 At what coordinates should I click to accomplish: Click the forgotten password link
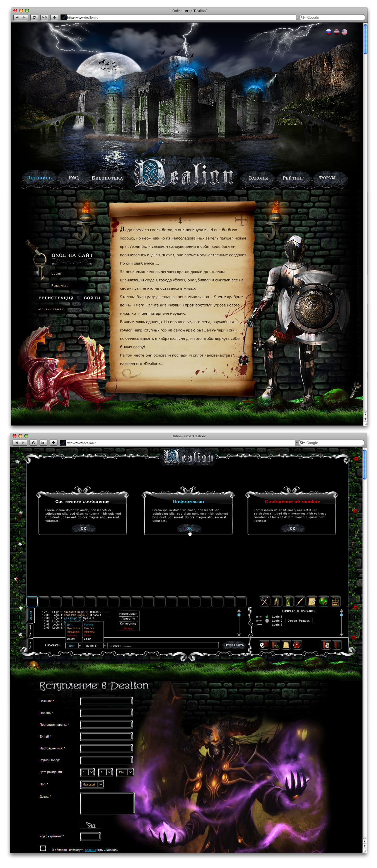click(x=52, y=309)
